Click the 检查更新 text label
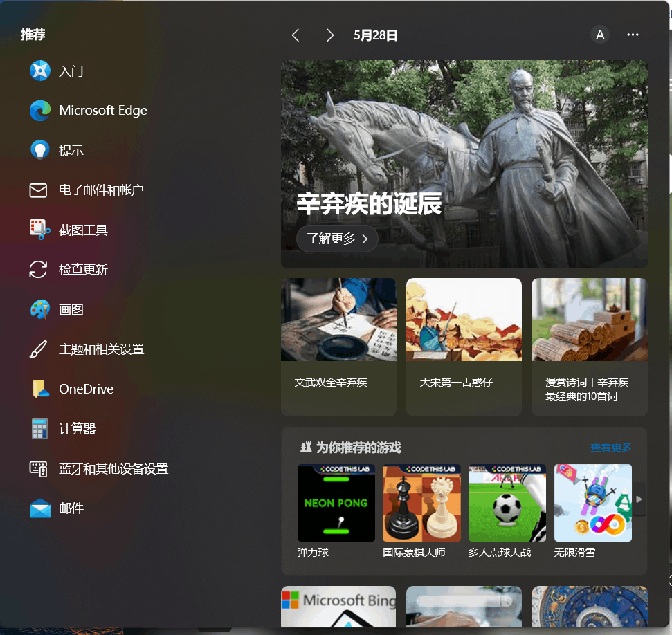Viewport: 672px width, 635px height. coord(83,270)
